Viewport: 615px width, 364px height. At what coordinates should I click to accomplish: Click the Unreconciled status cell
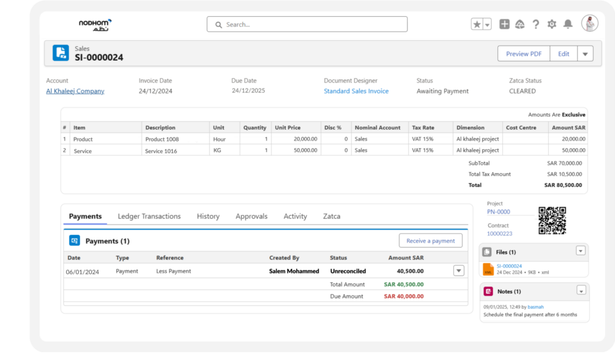point(348,271)
